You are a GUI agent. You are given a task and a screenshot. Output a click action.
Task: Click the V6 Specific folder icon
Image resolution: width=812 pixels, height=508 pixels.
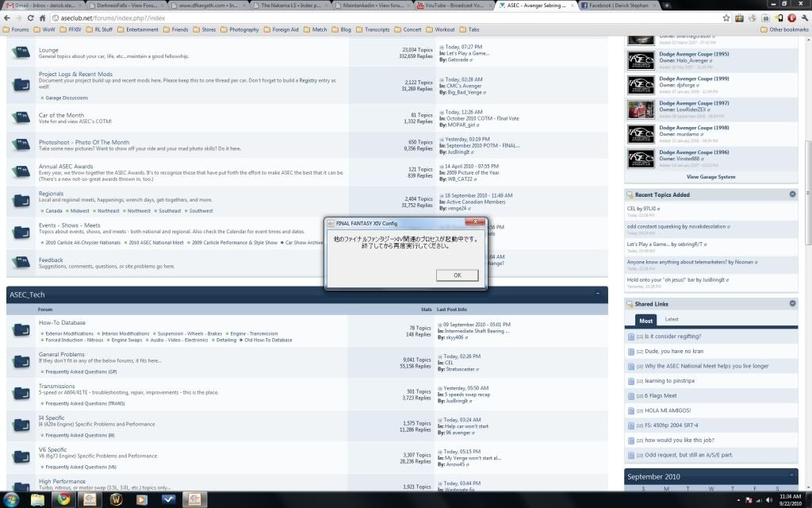21,456
